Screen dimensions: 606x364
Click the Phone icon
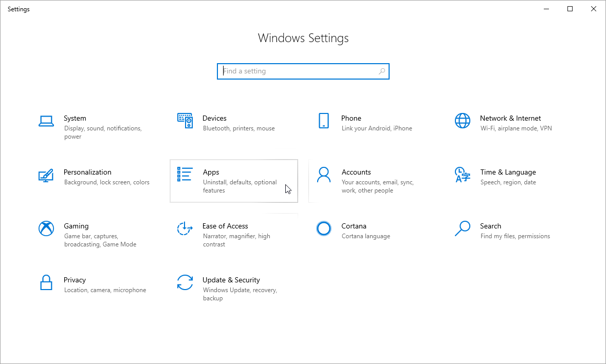pyautogui.click(x=324, y=121)
